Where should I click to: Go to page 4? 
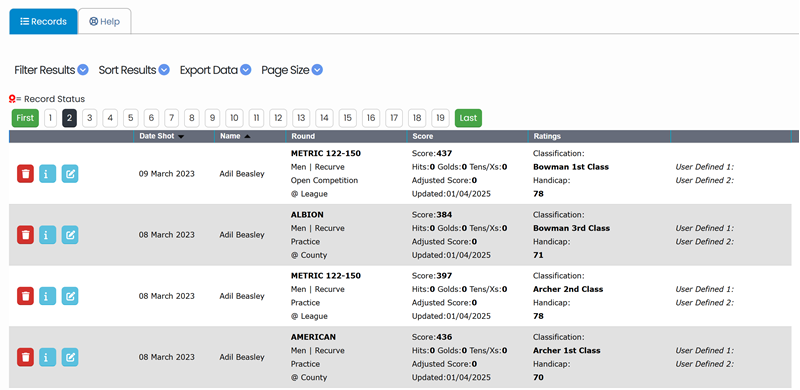[110, 118]
